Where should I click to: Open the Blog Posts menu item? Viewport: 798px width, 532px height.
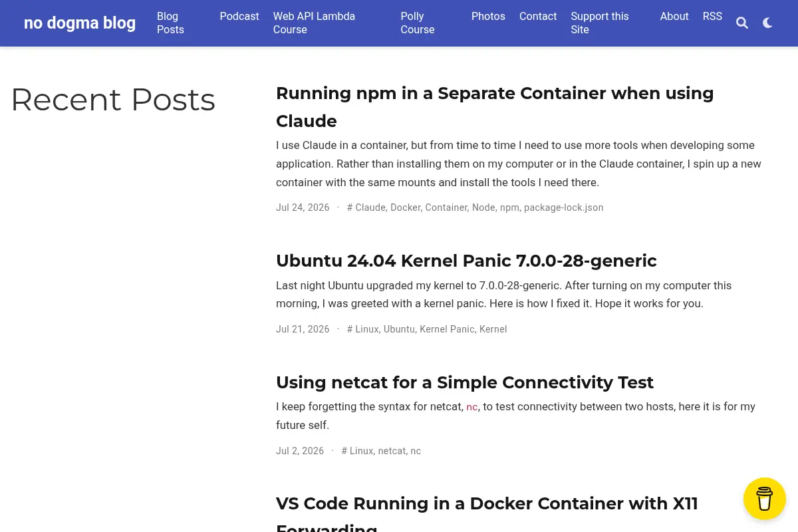click(x=170, y=23)
